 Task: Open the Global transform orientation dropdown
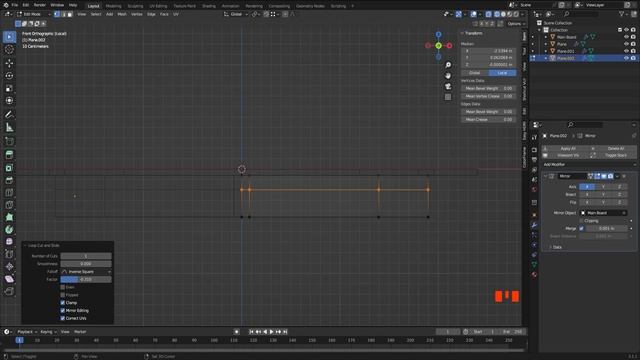tap(236, 14)
